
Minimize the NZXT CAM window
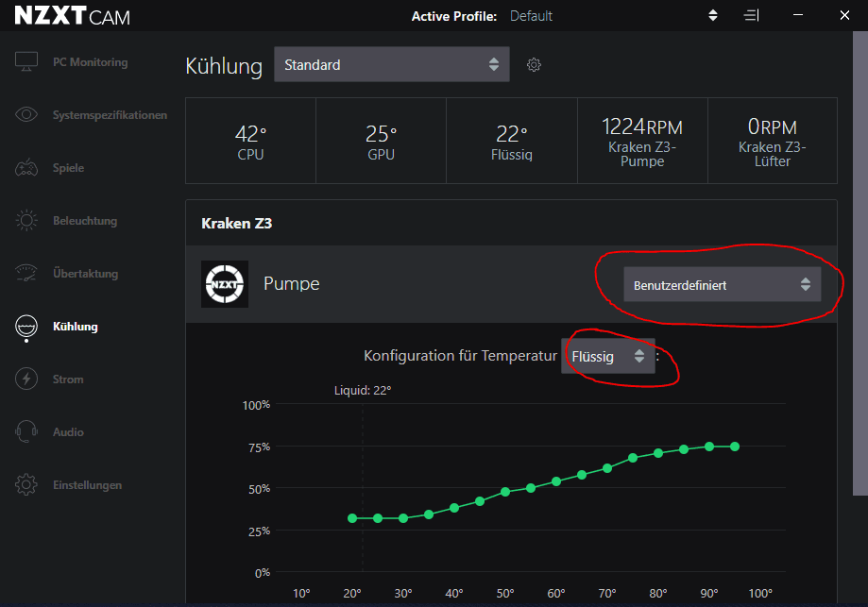[x=798, y=15]
